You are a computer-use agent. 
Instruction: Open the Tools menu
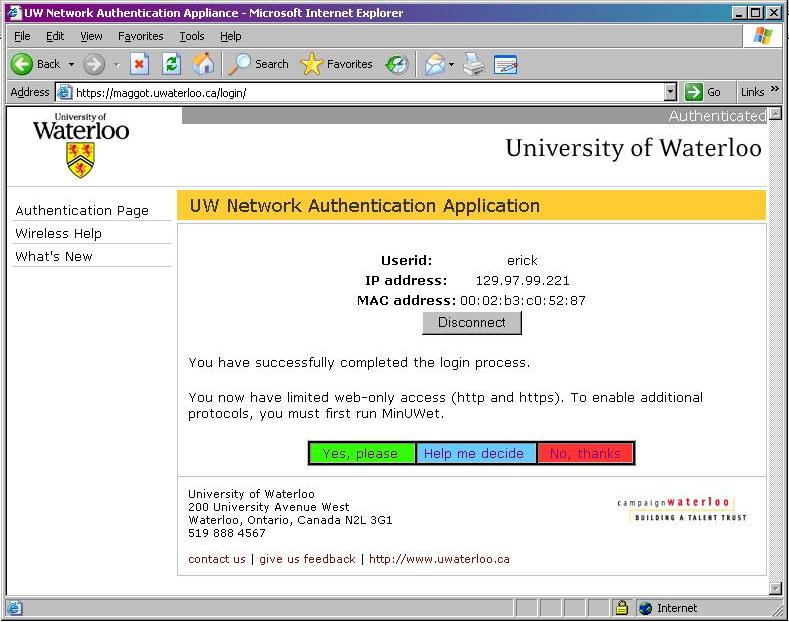click(191, 36)
